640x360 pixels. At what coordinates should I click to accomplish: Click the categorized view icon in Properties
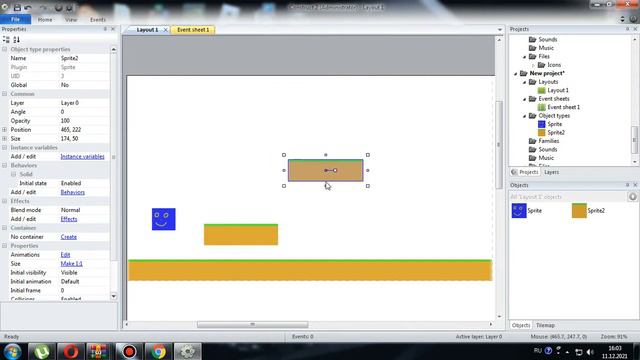coord(6,40)
